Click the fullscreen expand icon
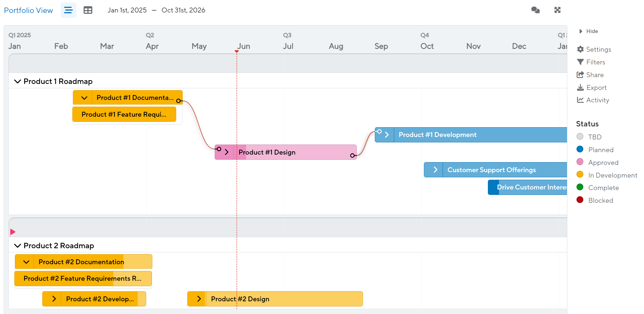The width and height of the screenshot is (644, 314). [557, 10]
